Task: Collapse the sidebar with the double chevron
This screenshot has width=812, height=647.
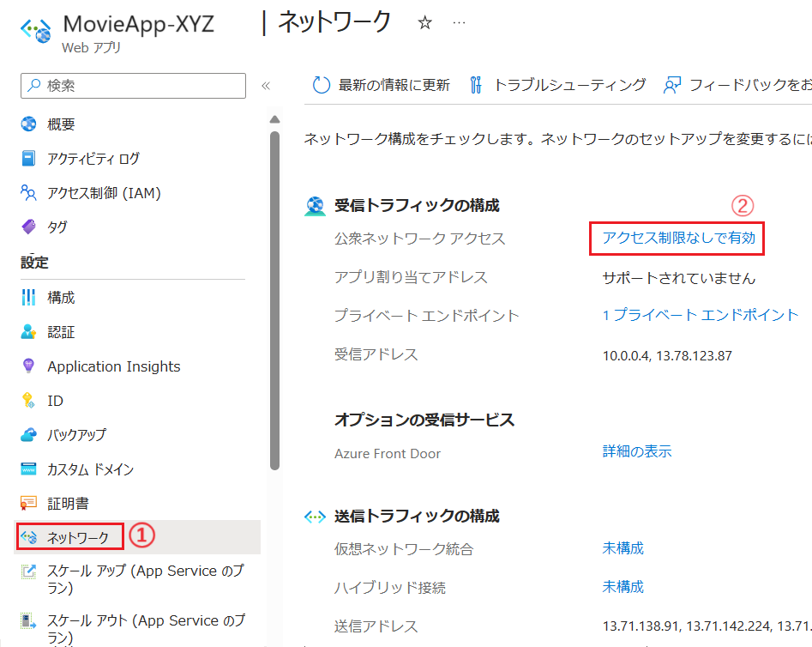Action: 266,86
